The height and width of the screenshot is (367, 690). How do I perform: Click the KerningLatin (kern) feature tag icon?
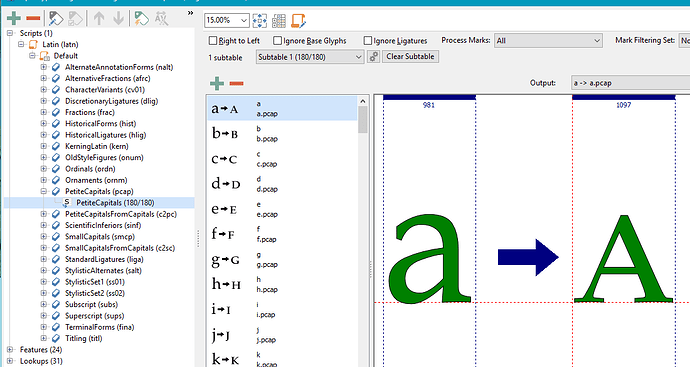coord(56,146)
